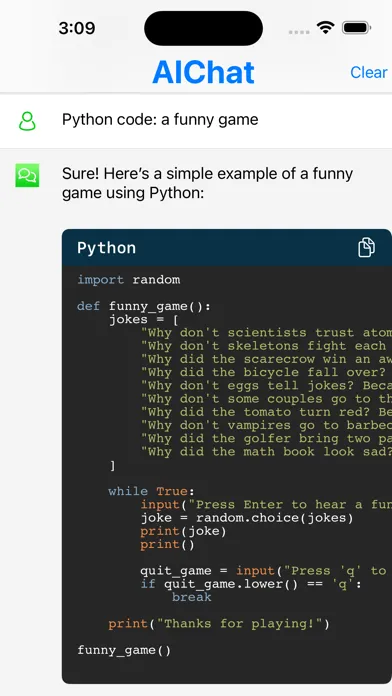
Task: Tap the reply text "Sure! Here's a simple example"
Action: point(207,183)
